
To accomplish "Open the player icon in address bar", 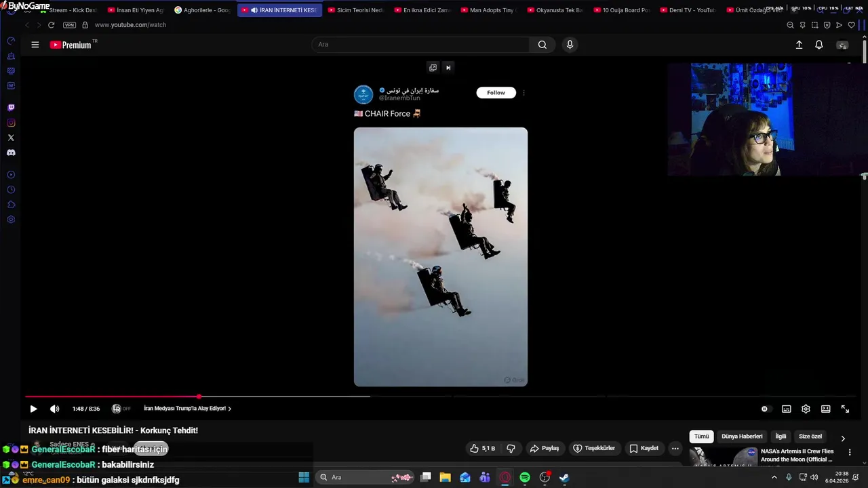I will tap(839, 25).
